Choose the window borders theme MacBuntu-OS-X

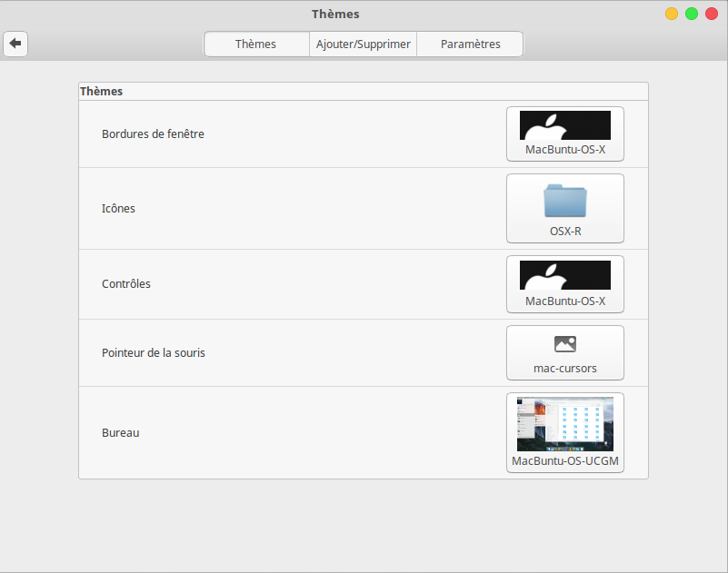(565, 134)
